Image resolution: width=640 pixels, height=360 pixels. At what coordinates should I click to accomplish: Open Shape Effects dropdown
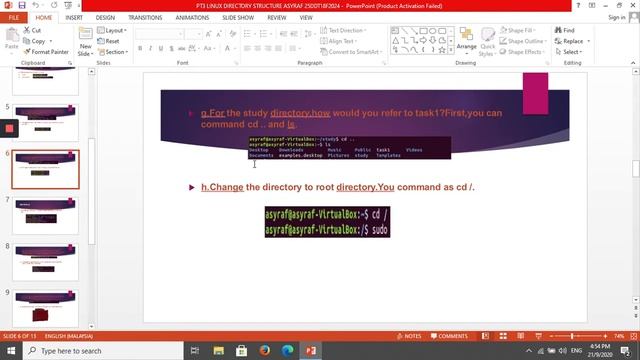pyautogui.click(x=522, y=52)
